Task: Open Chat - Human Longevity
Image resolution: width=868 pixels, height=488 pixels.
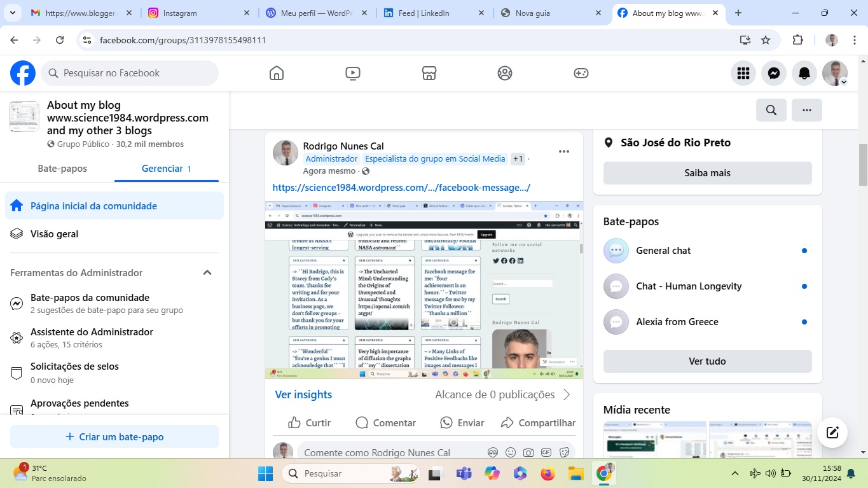Action: (x=707, y=286)
